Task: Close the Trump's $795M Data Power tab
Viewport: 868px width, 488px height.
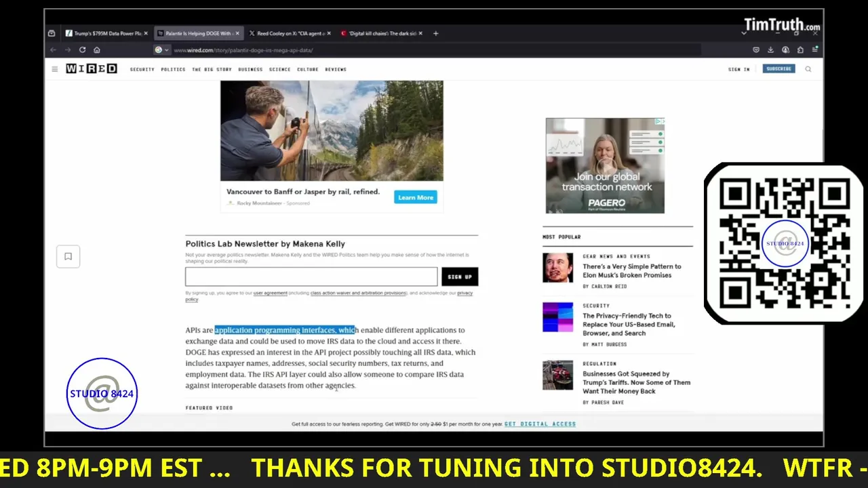Action: (146, 33)
